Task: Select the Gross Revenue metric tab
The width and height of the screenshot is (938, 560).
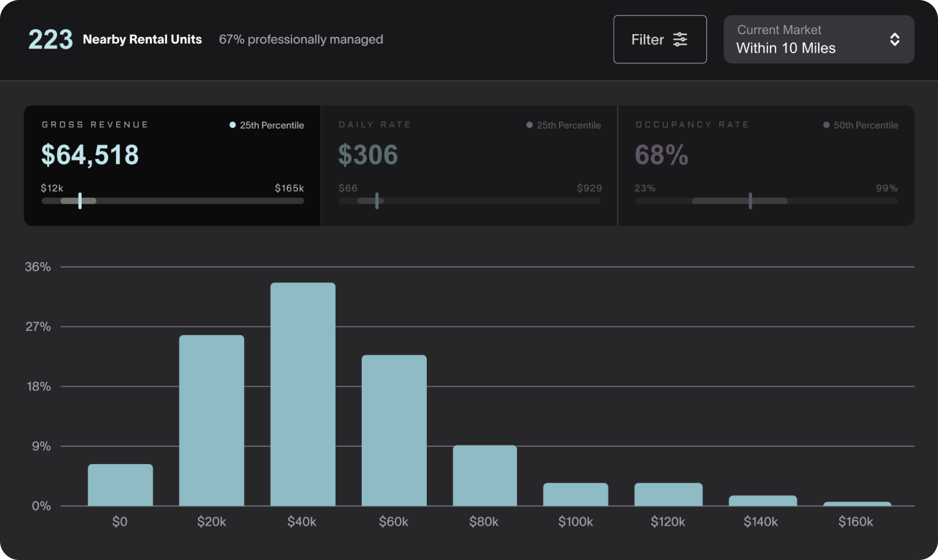Action: click(x=172, y=165)
